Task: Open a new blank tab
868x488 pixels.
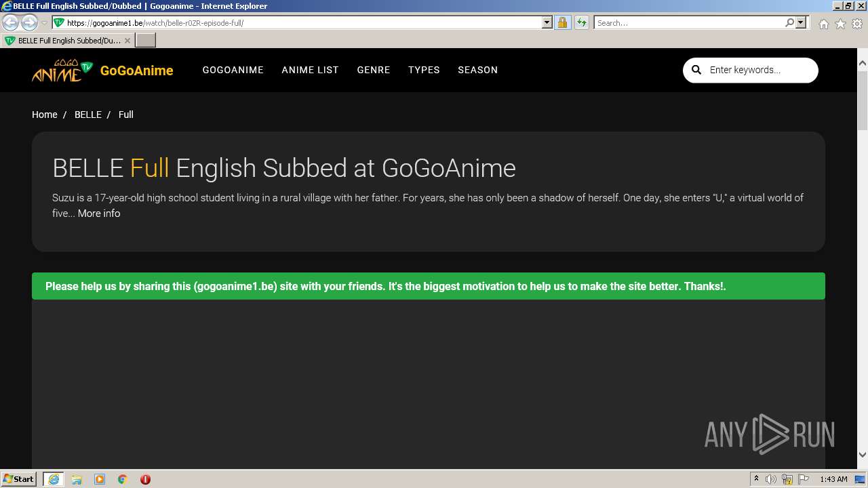Action: click(x=146, y=41)
